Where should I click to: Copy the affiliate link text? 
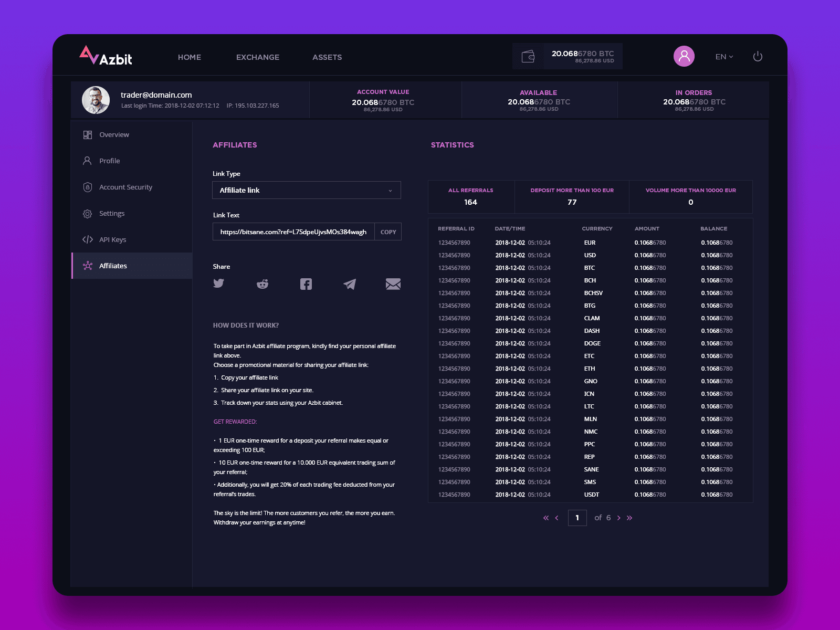coord(388,232)
